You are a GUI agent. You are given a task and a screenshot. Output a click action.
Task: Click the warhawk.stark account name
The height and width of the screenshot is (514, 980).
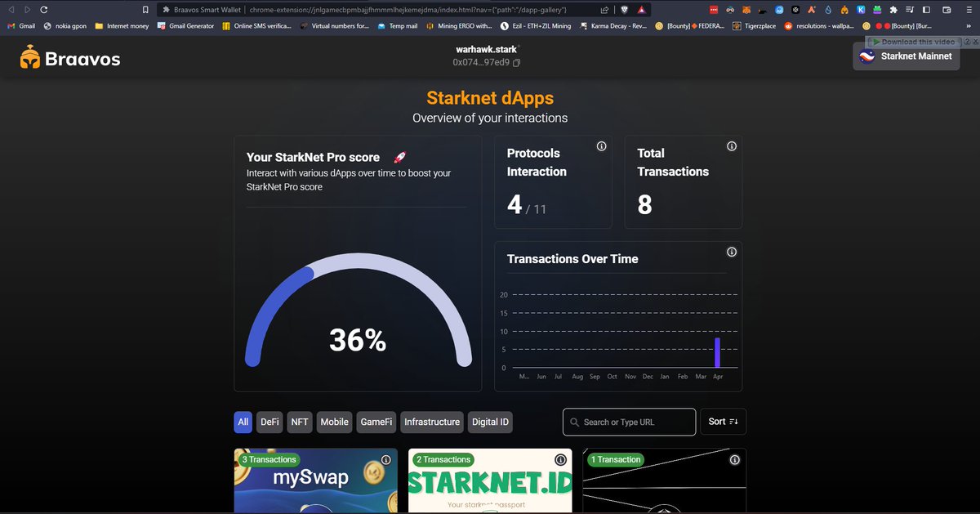[487, 48]
